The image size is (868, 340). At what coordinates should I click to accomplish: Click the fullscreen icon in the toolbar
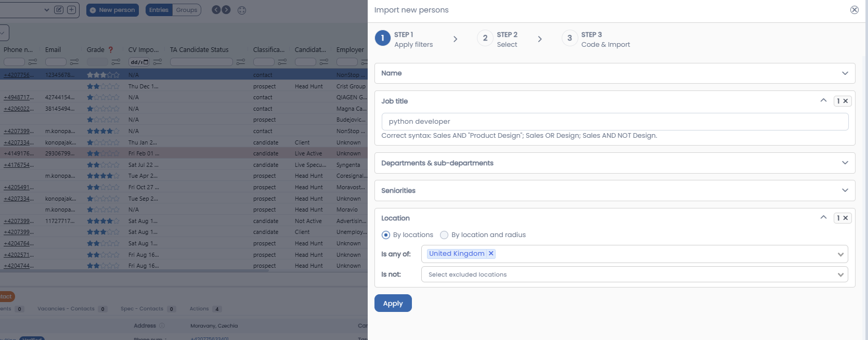pyautogui.click(x=242, y=10)
